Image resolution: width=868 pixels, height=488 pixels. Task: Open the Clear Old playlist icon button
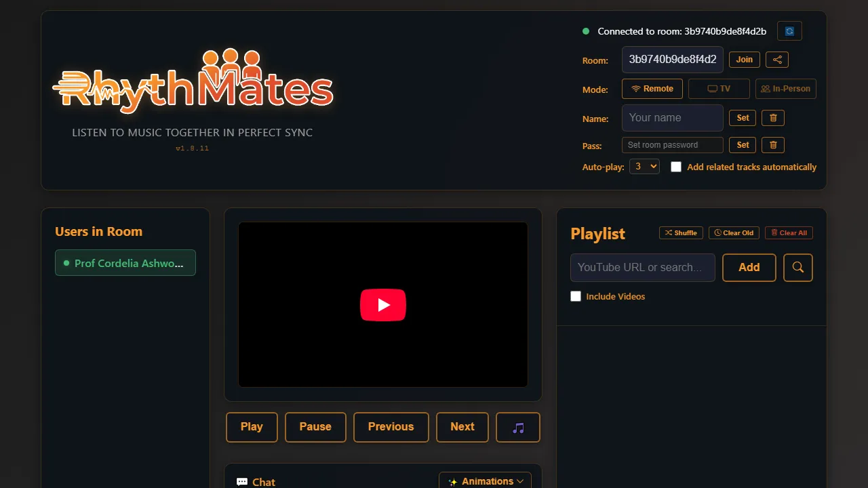[734, 232]
